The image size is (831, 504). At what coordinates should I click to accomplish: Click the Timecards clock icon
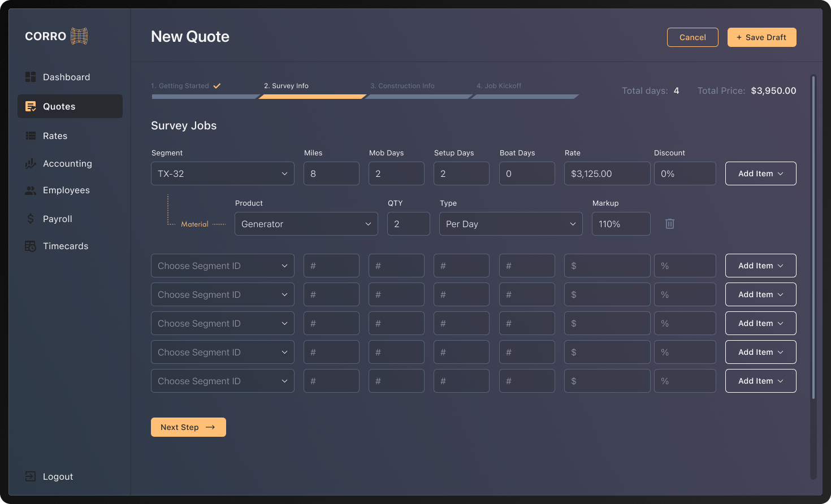(x=31, y=246)
